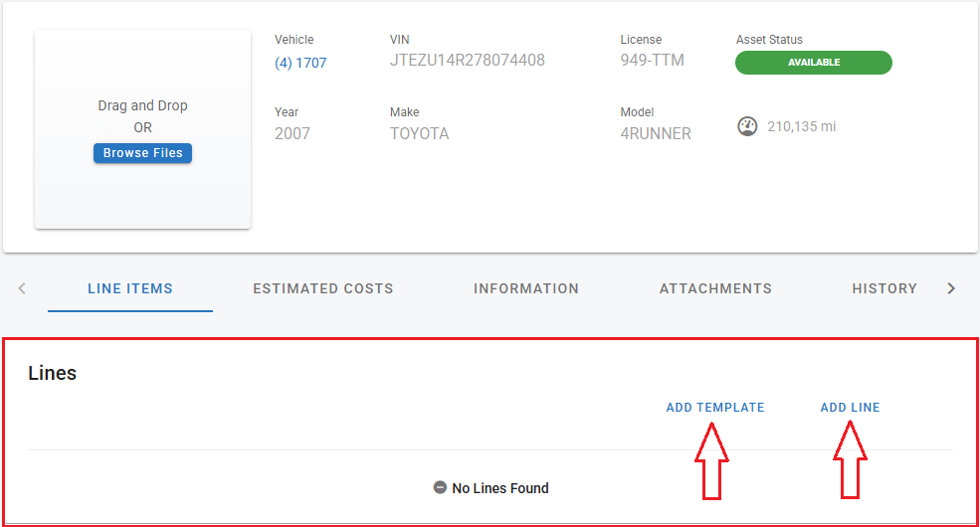980x527 pixels.
Task: Click the license plate value 949-TTM
Action: [x=652, y=61]
